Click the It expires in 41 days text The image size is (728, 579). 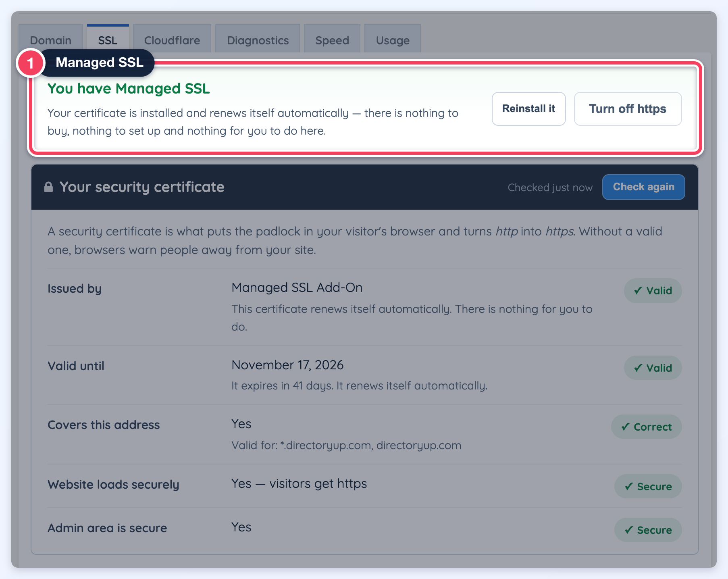[x=359, y=386]
